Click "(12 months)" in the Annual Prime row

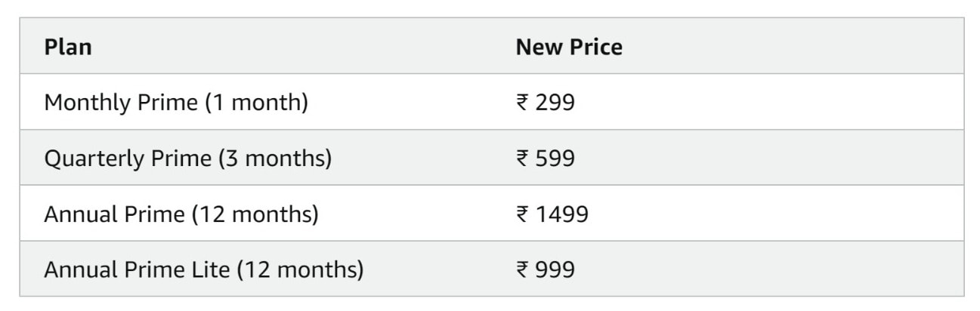pos(255,214)
